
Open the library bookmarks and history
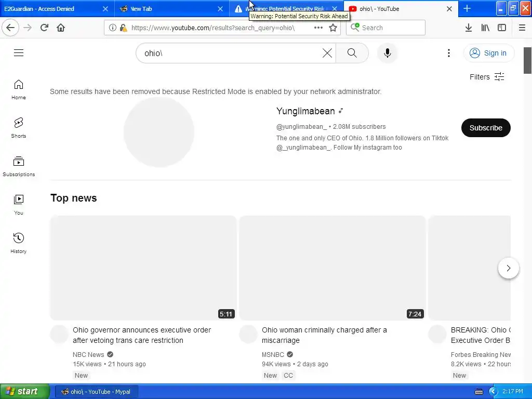[x=485, y=28]
